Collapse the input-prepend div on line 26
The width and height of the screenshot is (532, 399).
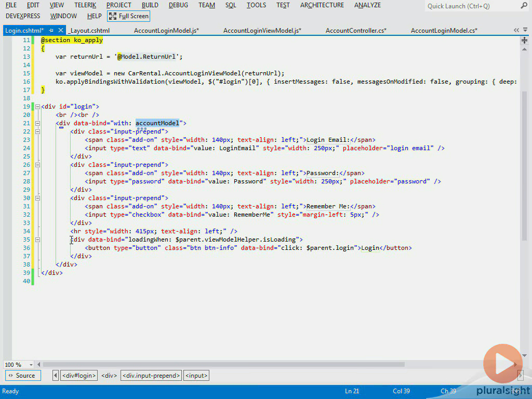37,165
